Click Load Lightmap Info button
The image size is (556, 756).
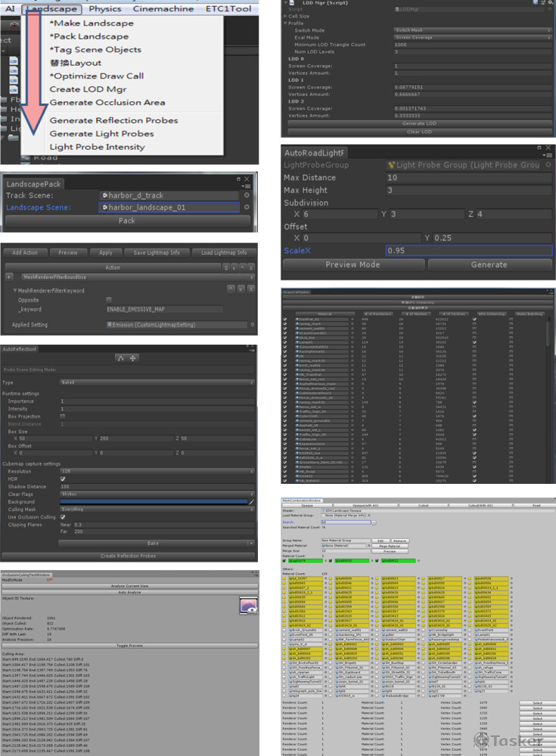coord(224,253)
